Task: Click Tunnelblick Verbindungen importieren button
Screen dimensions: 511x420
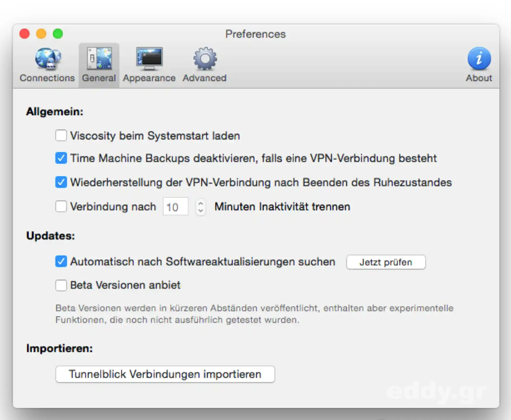Action: (165, 374)
